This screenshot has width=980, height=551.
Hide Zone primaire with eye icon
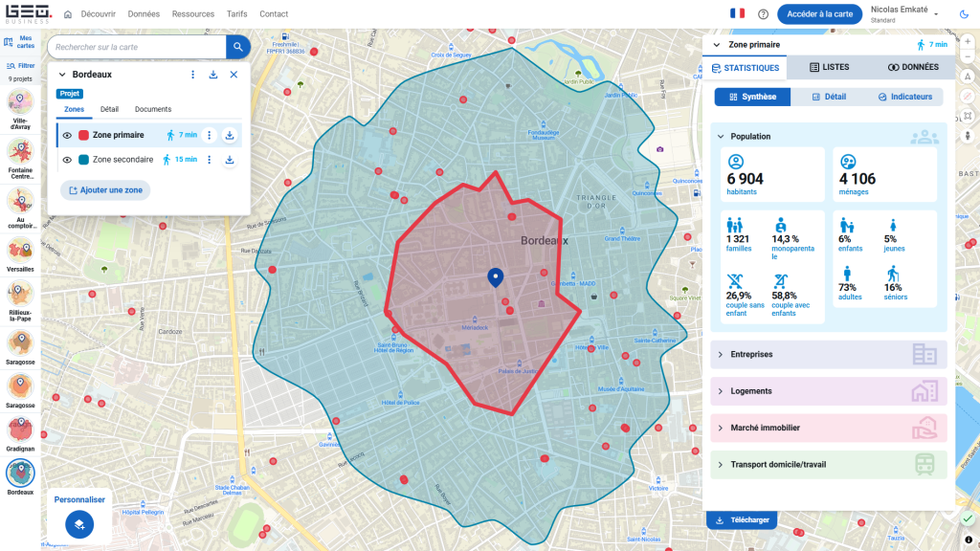click(67, 136)
